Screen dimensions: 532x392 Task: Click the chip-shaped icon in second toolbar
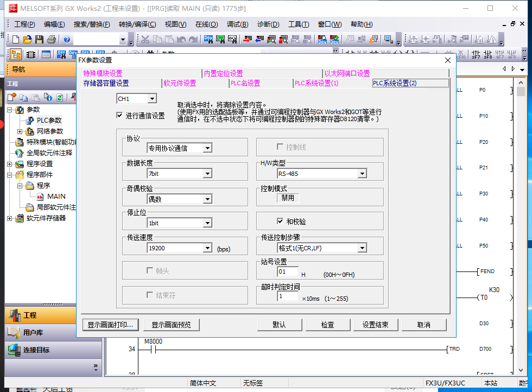pos(31,54)
